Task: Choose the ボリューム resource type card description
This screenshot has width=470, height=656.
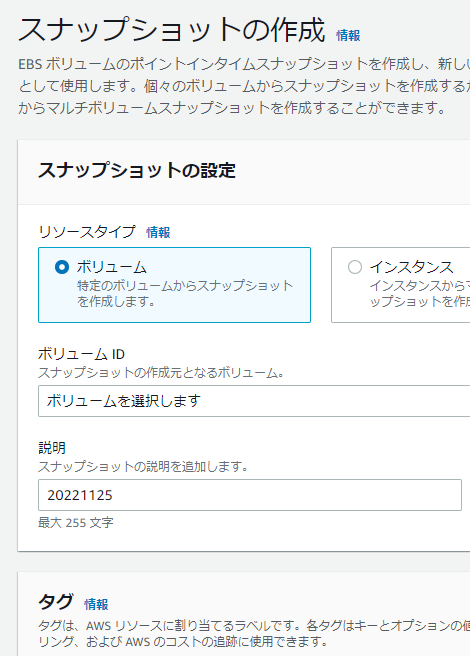Action: pyautogui.click(x=185, y=293)
